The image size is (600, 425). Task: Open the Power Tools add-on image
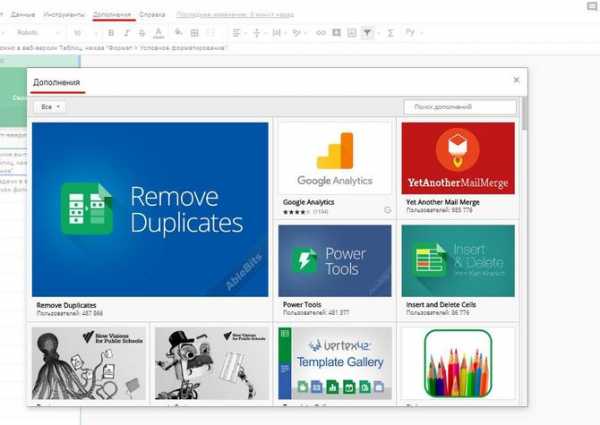(335, 261)
